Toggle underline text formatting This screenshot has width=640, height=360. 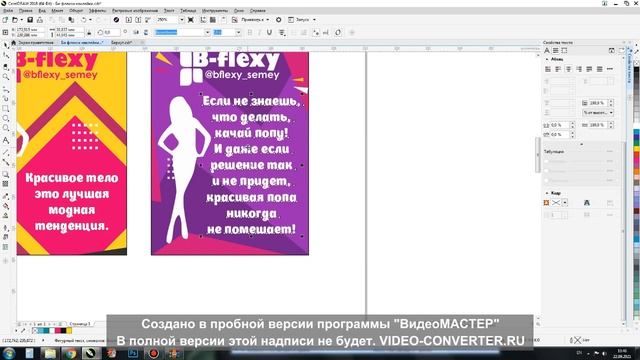pos(269,32)
